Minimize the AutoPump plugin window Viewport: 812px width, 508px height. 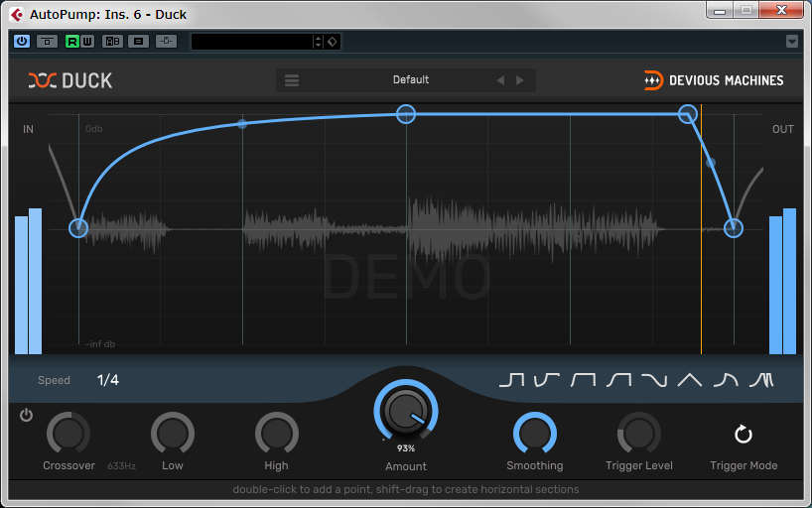(x=720, y=10)
